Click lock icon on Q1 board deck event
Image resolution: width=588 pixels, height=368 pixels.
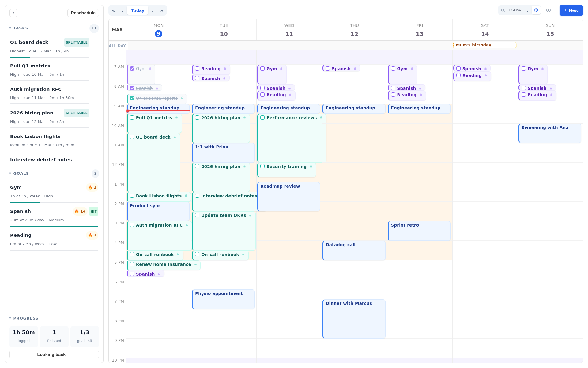click(x=175, y=137)
